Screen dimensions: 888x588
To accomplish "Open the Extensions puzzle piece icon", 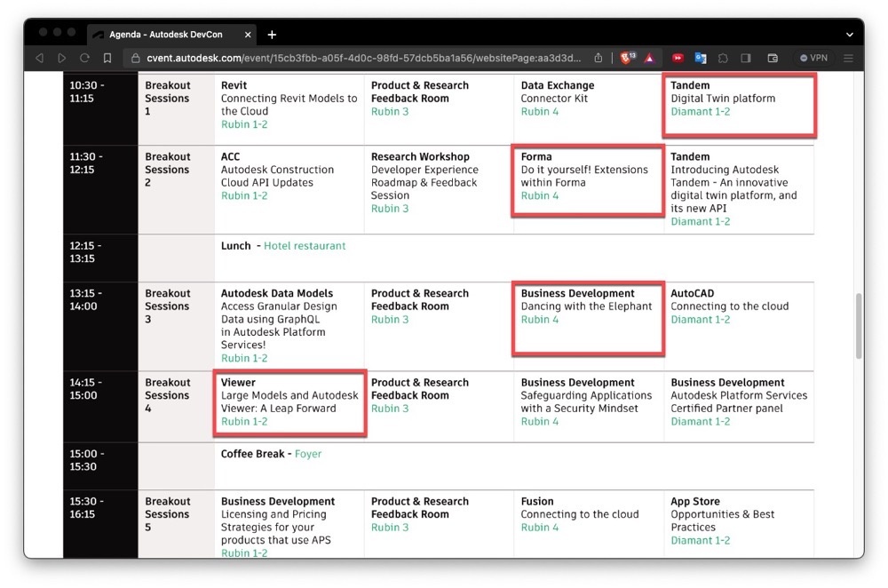I will [x=723, y=58].
